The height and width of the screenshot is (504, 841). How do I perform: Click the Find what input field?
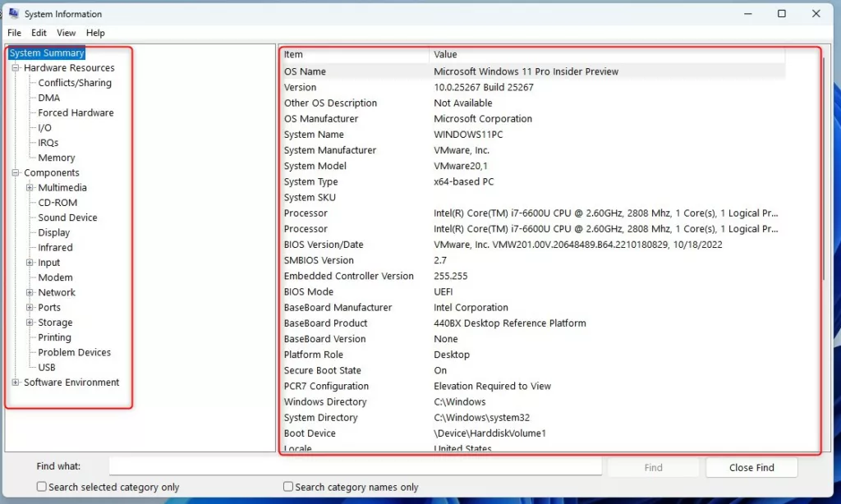click(355, 466)
